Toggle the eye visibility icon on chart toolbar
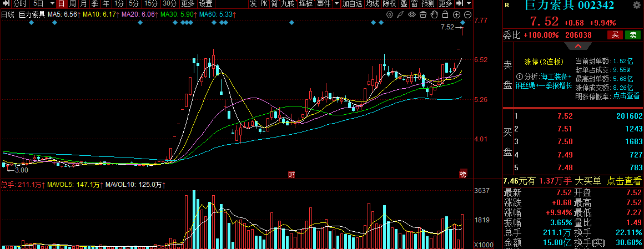Viewport: 644px width, 249px height. click(x=412, y=15)
